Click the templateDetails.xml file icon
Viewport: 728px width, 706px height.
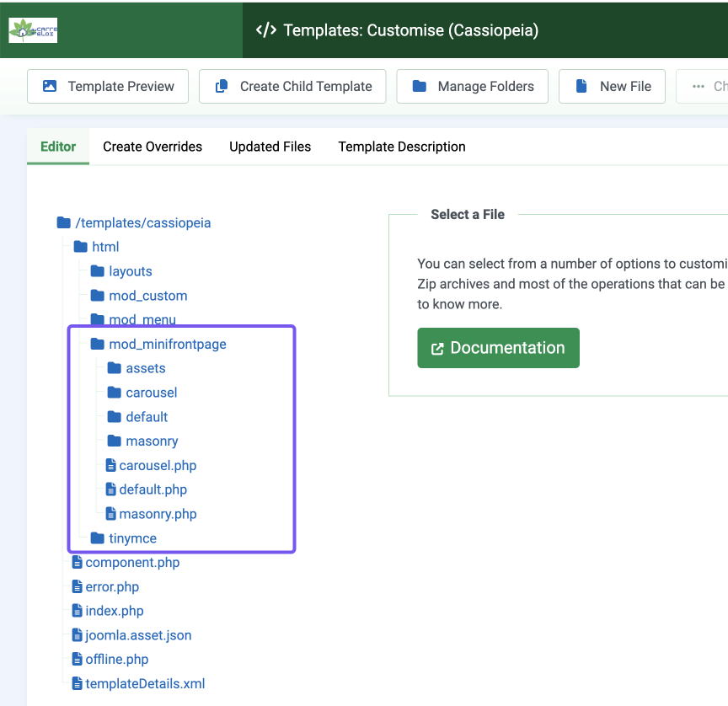(x=77, y=683)
